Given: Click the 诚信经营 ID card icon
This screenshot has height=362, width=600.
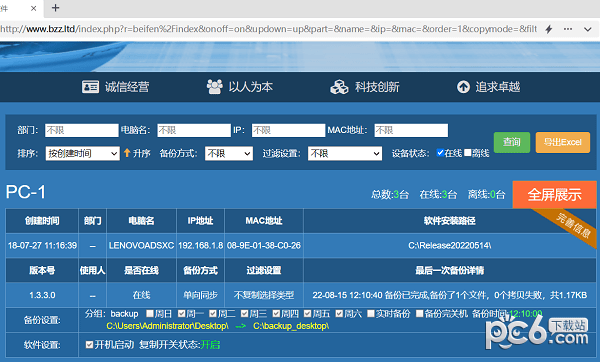Looking at the screenshot, I should 90,87.
